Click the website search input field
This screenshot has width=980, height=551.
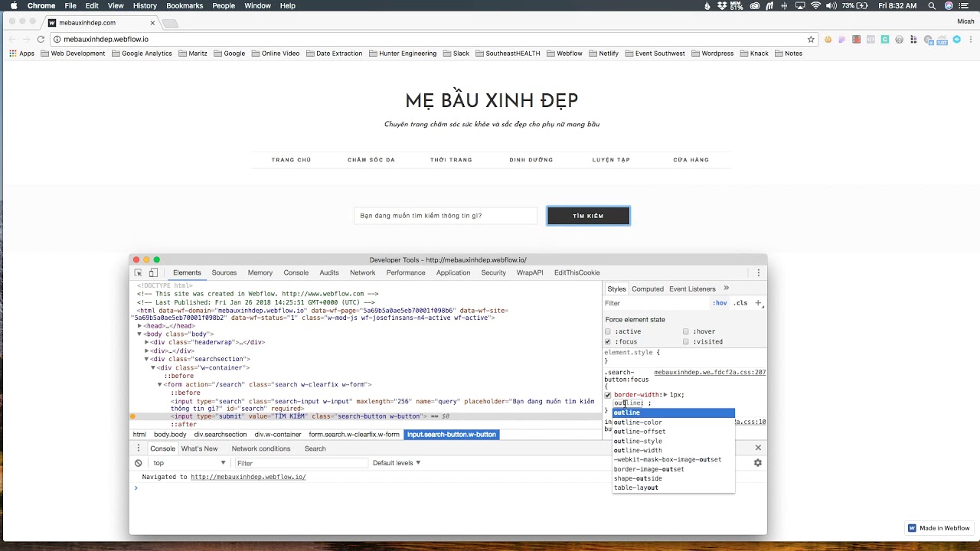point(446,216)
